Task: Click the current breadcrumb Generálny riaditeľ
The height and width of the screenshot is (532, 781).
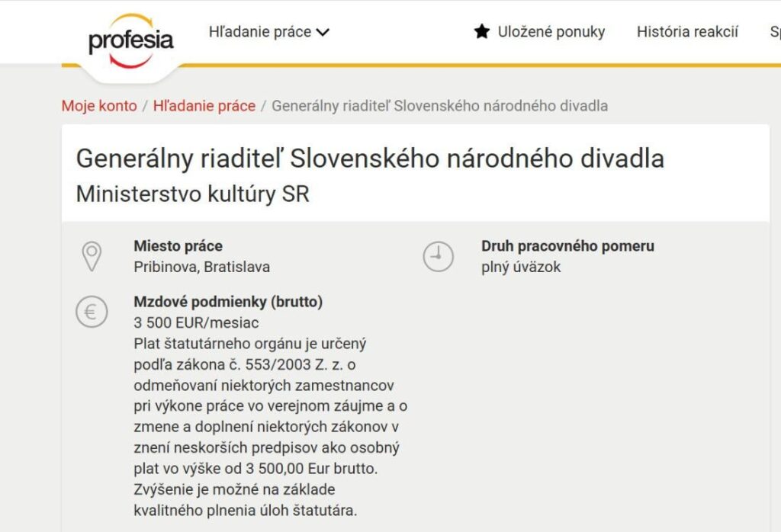Action: [x=440, y=106]
